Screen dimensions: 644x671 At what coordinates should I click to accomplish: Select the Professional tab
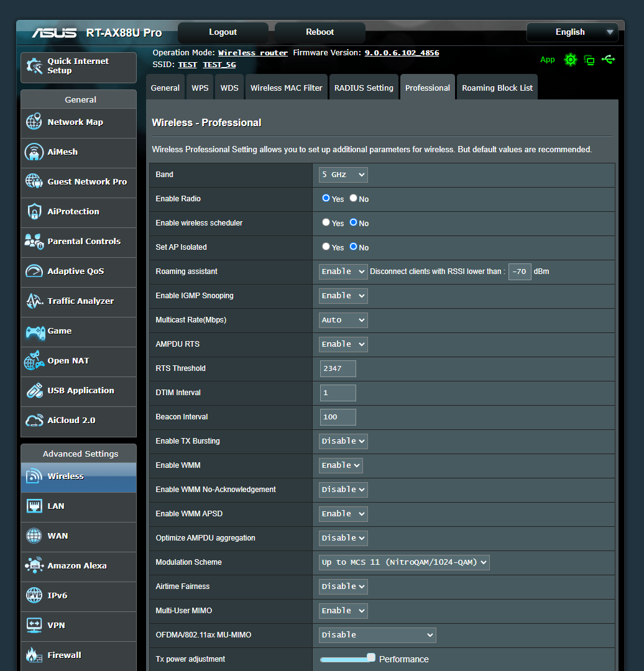(x=428, y=88)
